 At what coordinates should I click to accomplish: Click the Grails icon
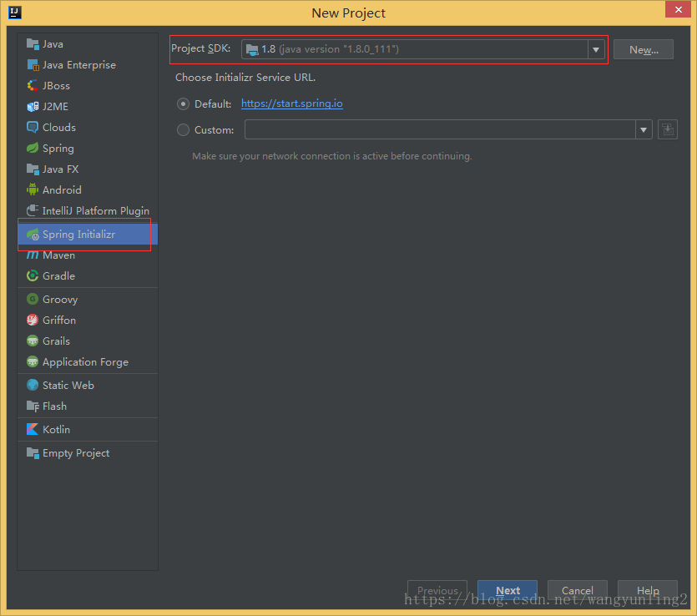click(x=33, y=341)
